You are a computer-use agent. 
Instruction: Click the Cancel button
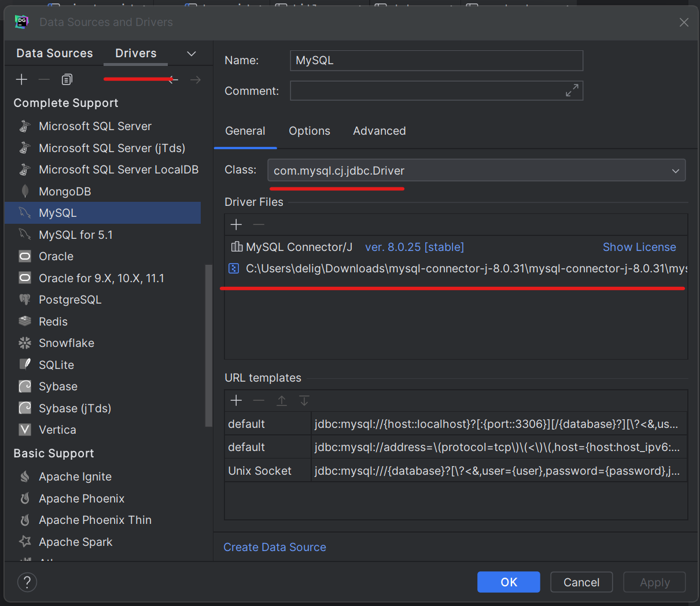pos(581,582)
